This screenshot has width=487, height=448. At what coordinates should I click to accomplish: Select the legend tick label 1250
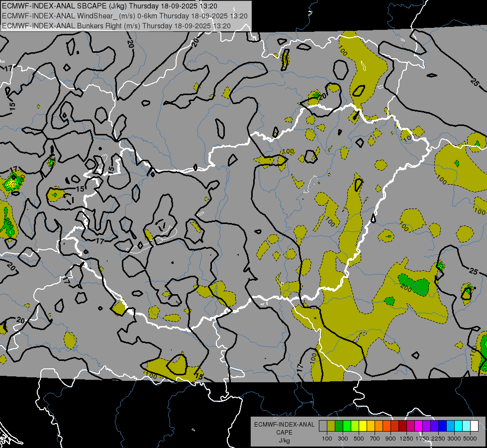pyautogui.click(x=406, y=438)
